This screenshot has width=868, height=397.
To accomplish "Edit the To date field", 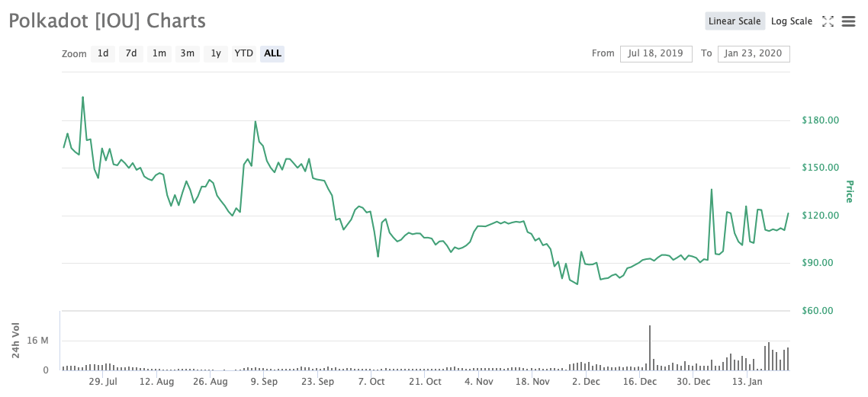I will [x=753, y=53].
